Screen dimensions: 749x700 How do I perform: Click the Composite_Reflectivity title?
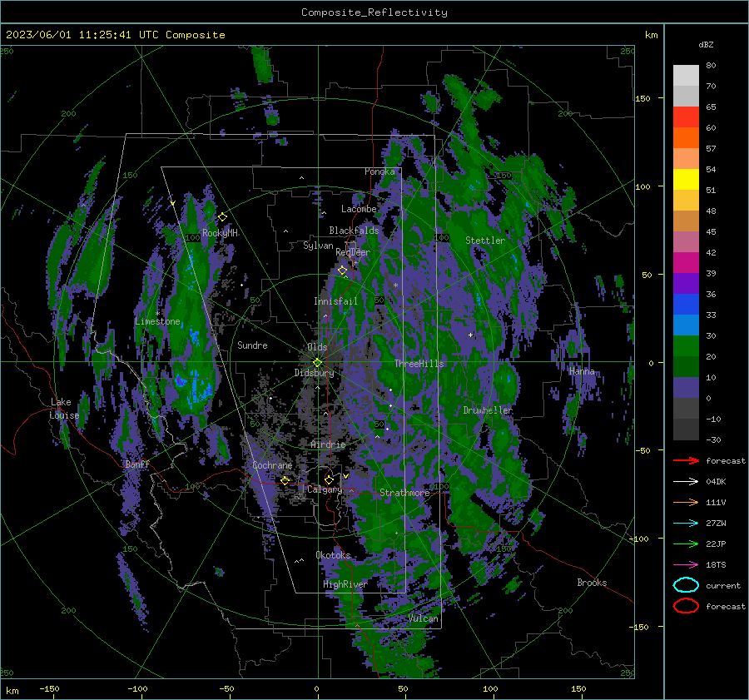click(374, 12)
